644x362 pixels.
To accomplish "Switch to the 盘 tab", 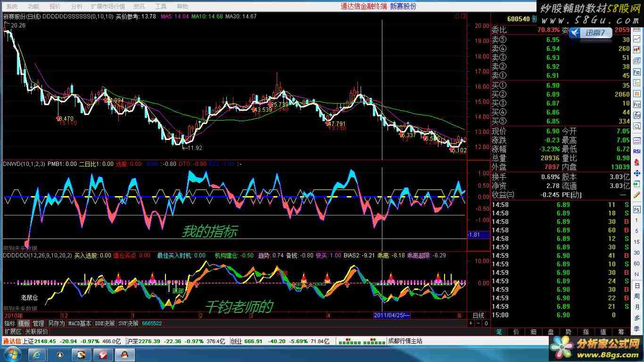I will coord(551,332).
